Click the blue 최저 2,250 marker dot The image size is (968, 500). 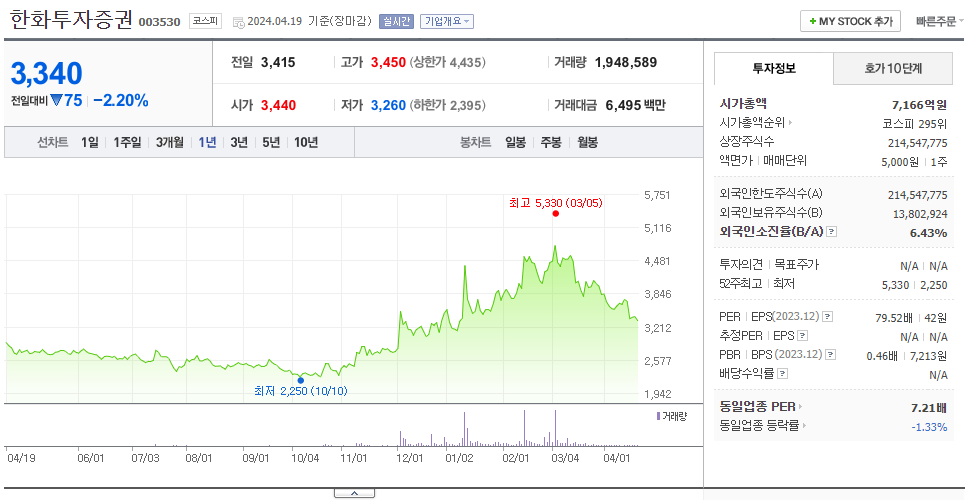coord(301,380)
